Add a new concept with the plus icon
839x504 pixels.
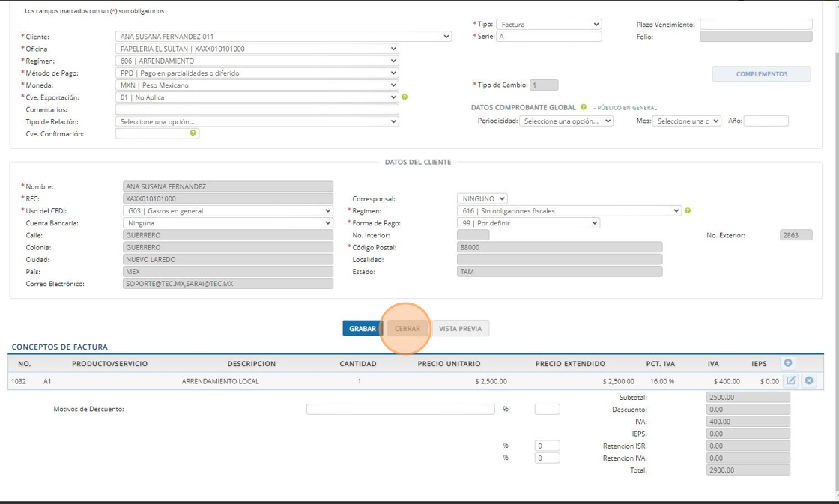point(787,362)
